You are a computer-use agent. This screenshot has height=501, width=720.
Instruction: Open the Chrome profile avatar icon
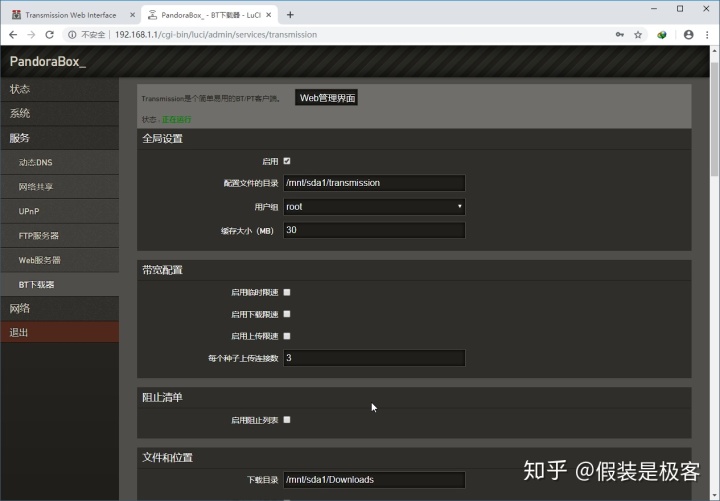point(688,34)
